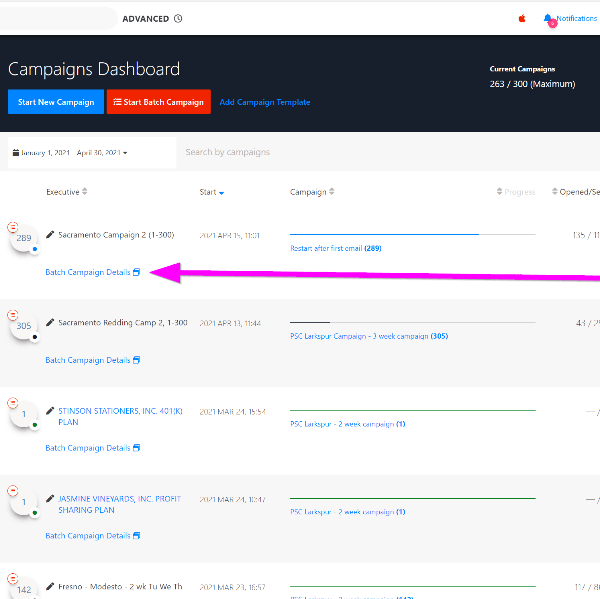
Task: Open the Notifications bell
Action: pos(548,19)
